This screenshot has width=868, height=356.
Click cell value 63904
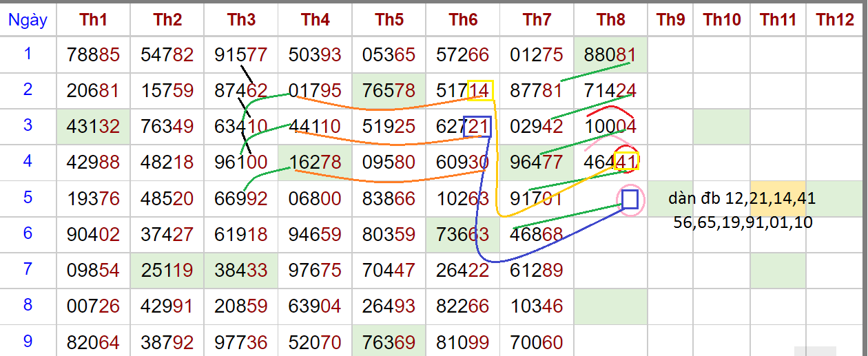point(315,306)
